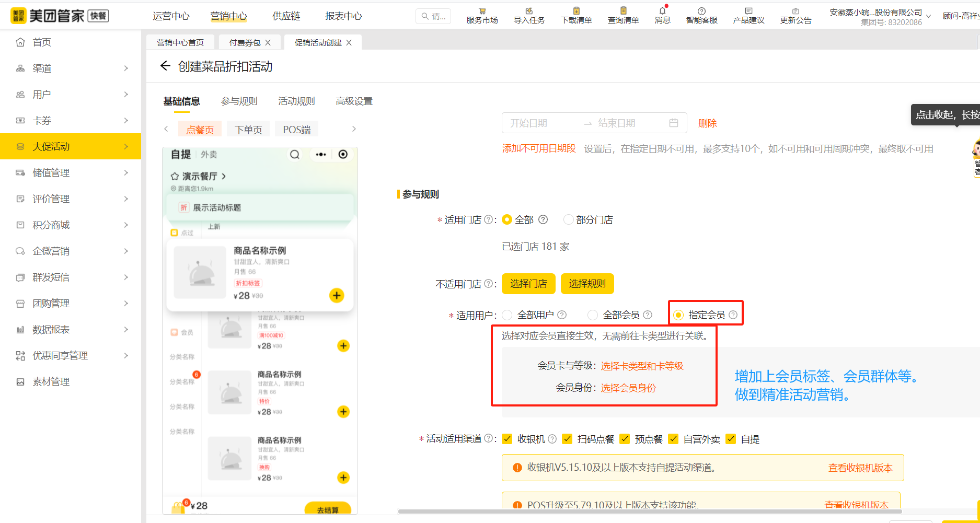
Task: Select the 全部用户 radio option
Action: click(x=507, y=315)
